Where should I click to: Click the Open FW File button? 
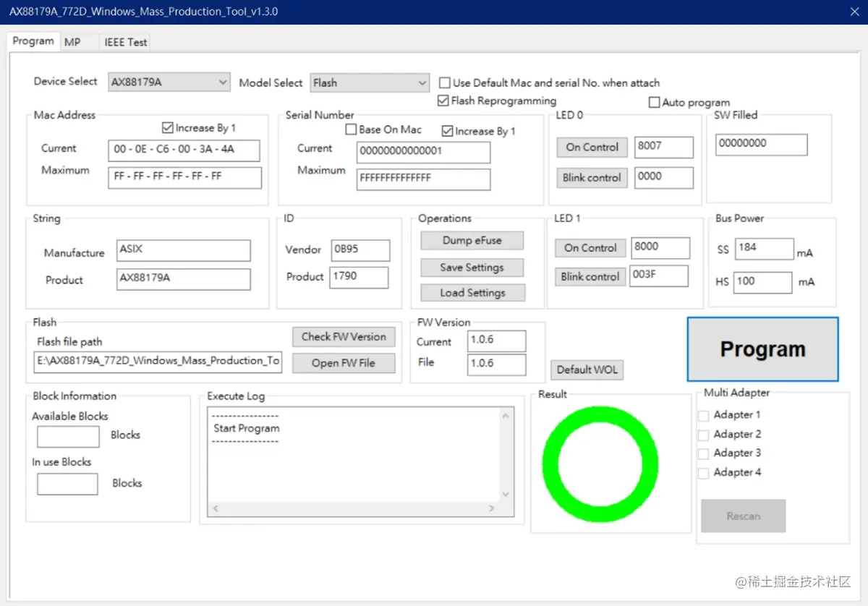pos(344,363)
